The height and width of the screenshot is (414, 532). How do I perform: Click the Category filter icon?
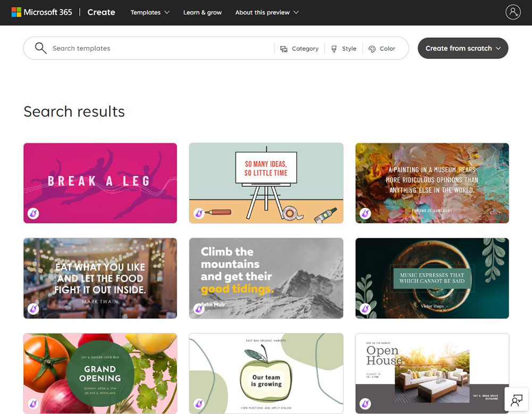tap(284, 49)
